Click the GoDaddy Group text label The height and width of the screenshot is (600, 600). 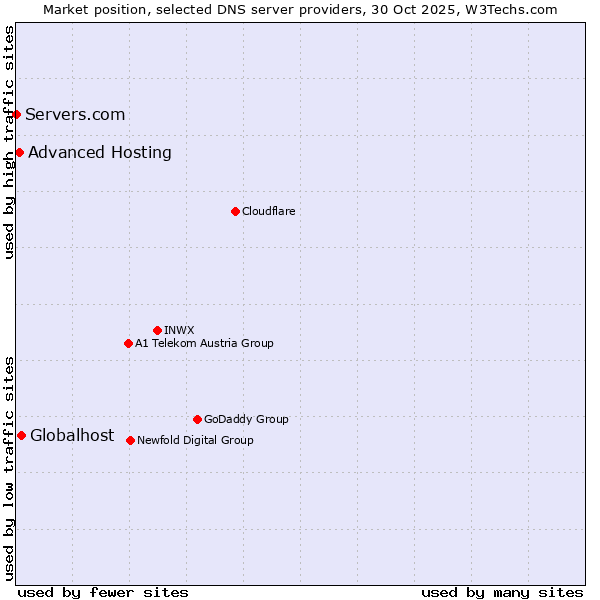click(246, 419)
